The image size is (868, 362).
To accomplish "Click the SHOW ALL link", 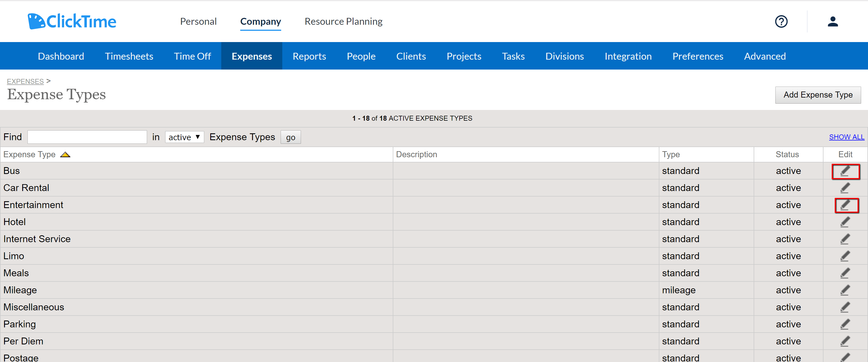I will pos(847,137).
